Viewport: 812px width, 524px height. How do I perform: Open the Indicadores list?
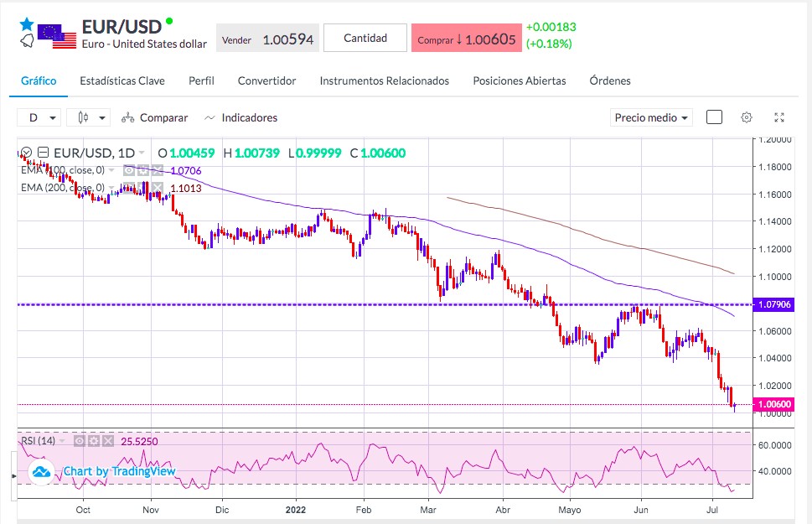coord(249,117)
